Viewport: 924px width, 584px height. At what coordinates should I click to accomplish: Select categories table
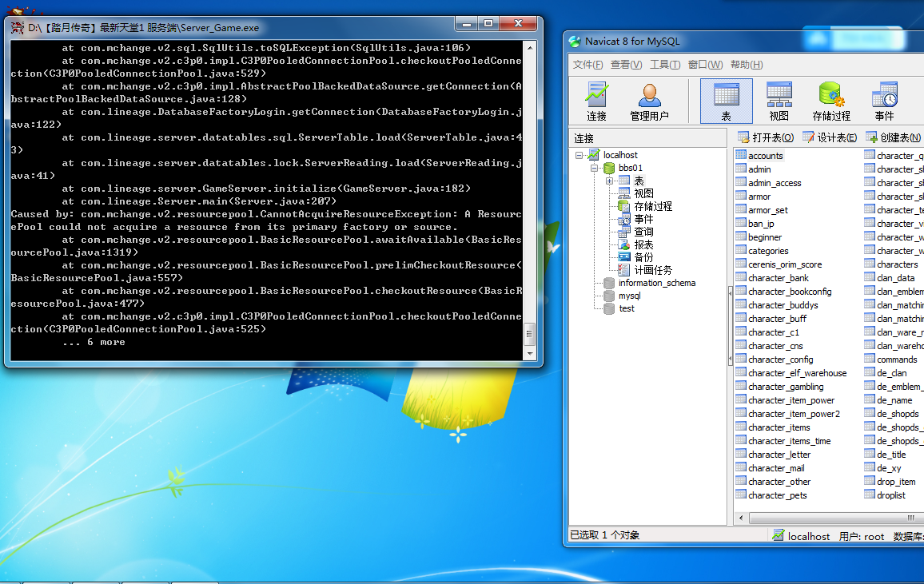[768, 251]
